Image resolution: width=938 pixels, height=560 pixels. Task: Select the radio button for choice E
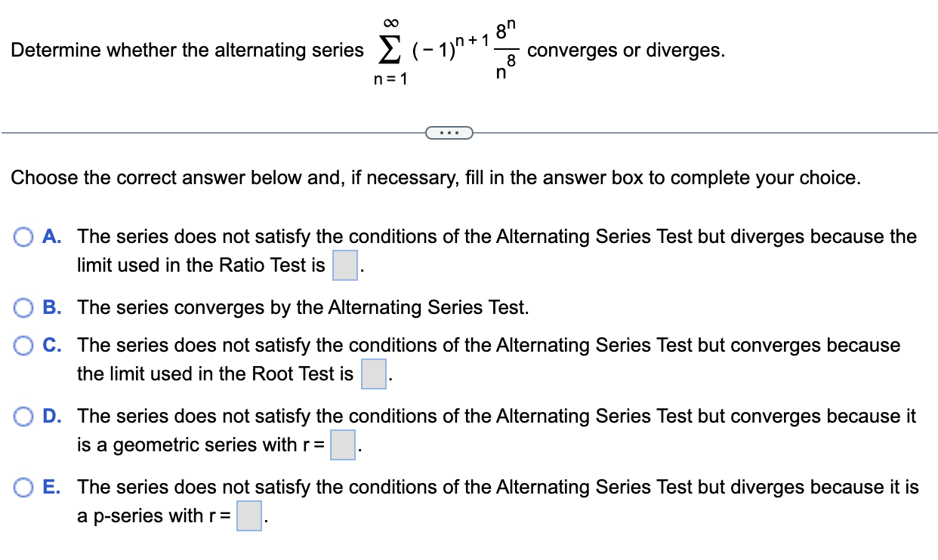(23, 488)
